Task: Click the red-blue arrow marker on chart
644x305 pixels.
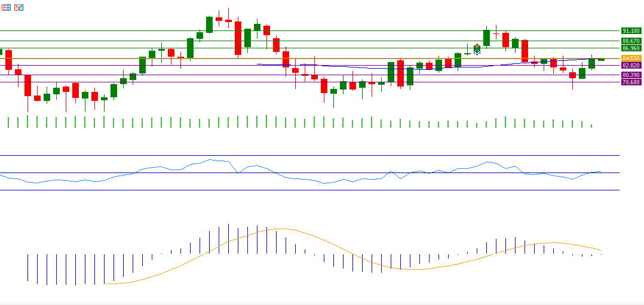Action: pyautogui.click(x=477, y=50)
